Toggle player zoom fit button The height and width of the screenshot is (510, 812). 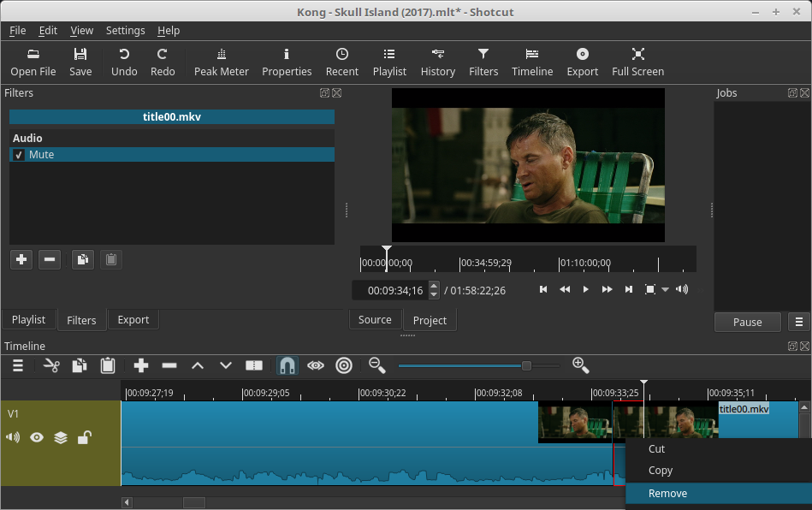[650, 289]
